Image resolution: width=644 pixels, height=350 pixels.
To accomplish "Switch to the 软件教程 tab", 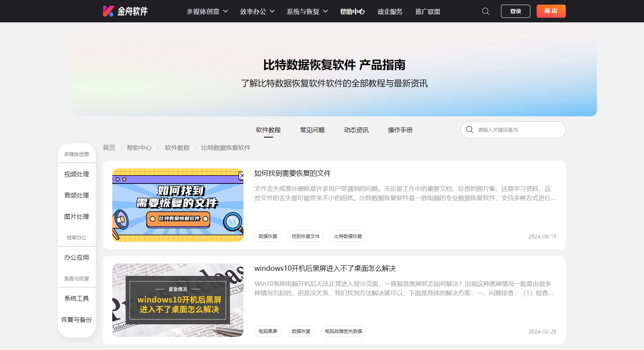I will pyautogui.click(x=268, y=130).
